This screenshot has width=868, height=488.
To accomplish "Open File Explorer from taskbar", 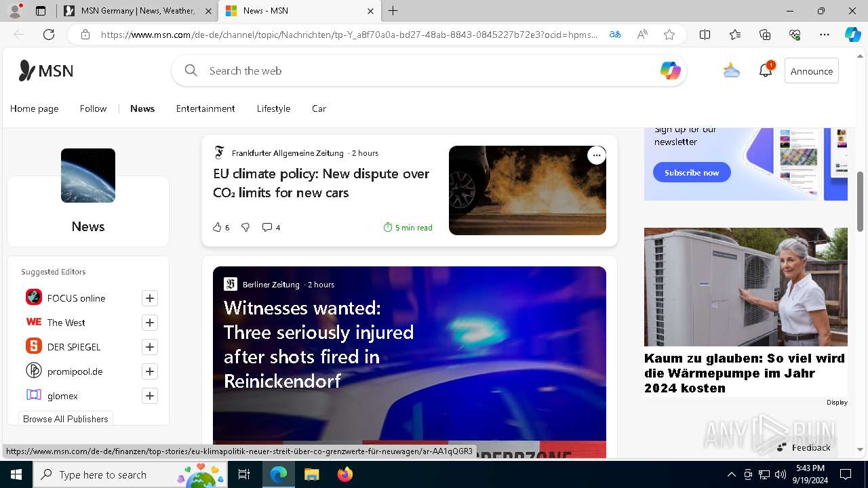I will click(x=311, y=474).
